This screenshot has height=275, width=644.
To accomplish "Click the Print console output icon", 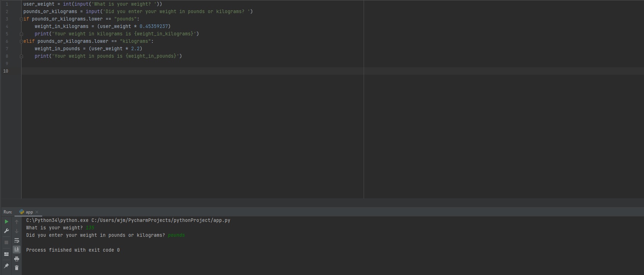I will (17, 259).
